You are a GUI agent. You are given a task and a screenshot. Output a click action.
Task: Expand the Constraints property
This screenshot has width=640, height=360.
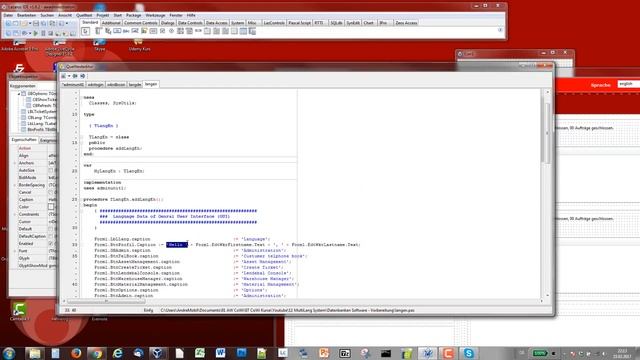point(15,214)
